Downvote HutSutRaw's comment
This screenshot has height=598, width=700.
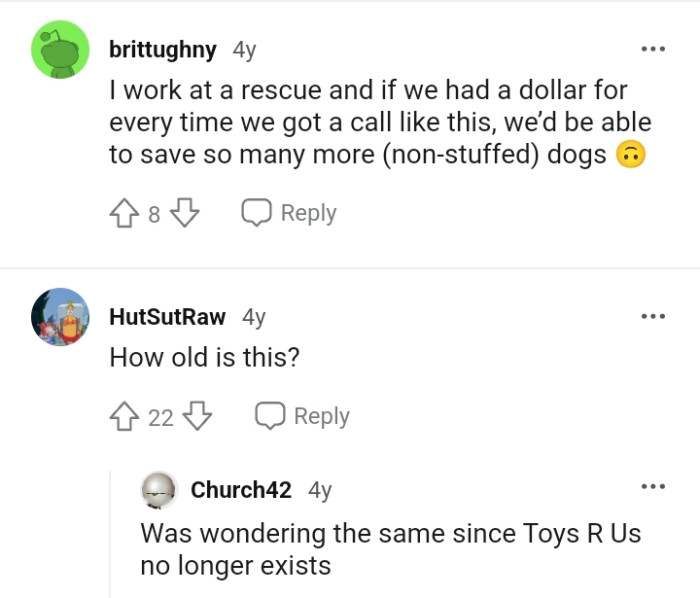tap(200, 416)
